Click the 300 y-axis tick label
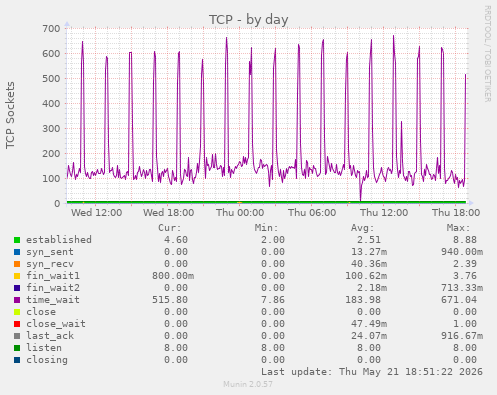 [51, 129]
